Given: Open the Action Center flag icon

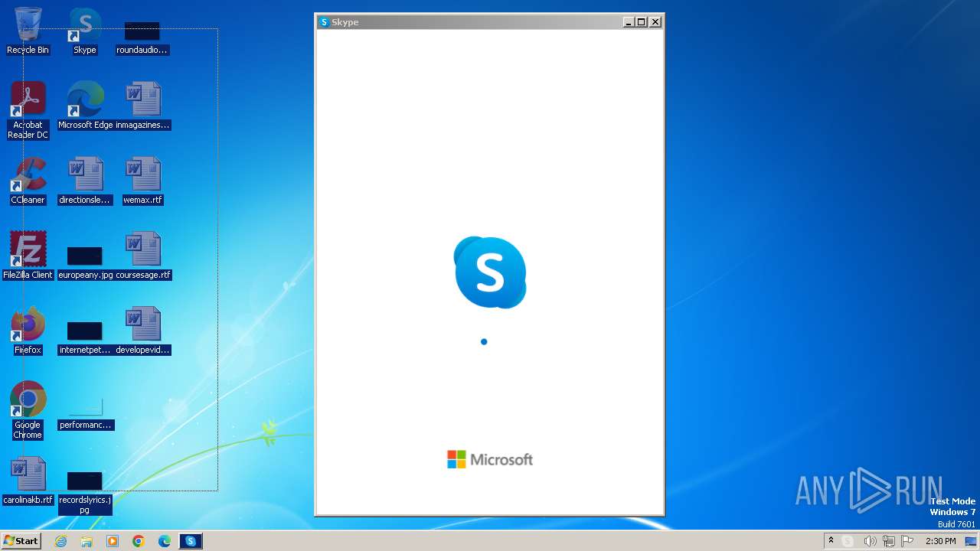Looking at the screenshot, I should (907, 541).
